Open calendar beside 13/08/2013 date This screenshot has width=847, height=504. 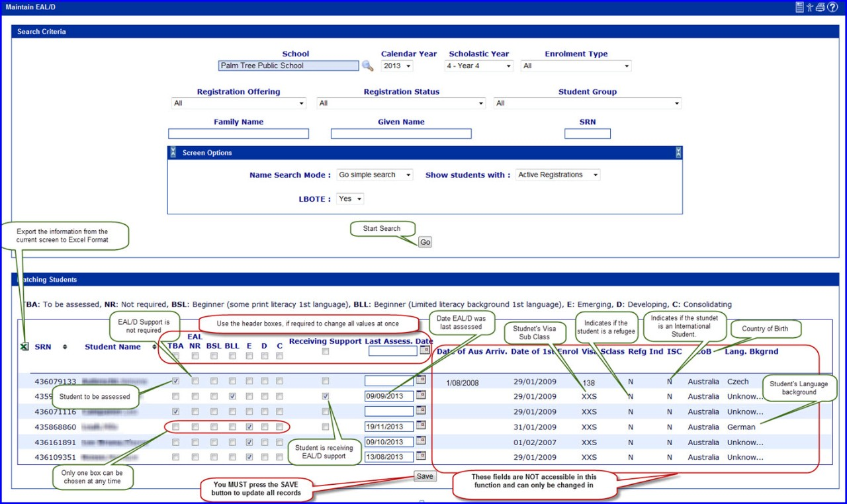coord(420,456)
